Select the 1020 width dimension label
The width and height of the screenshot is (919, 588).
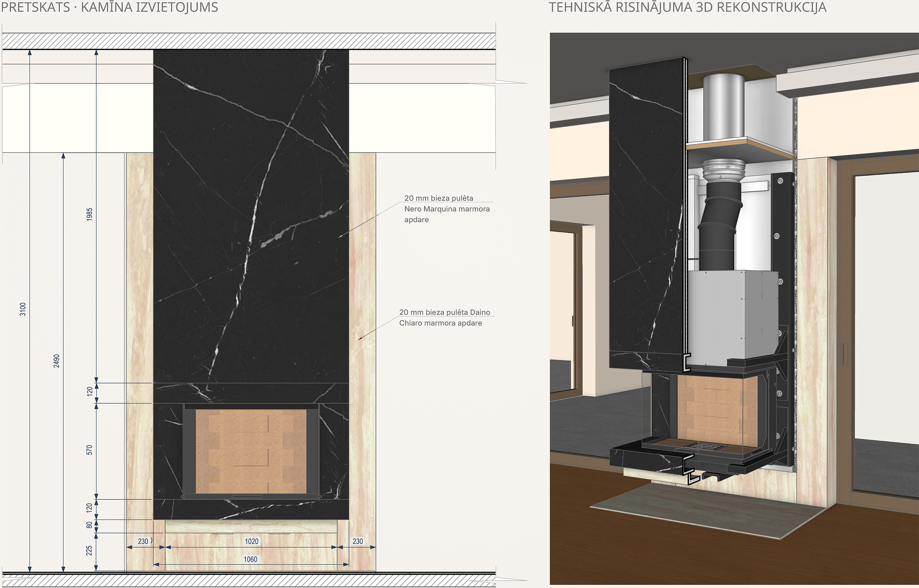pyautogui.click(x=252, y=541)
